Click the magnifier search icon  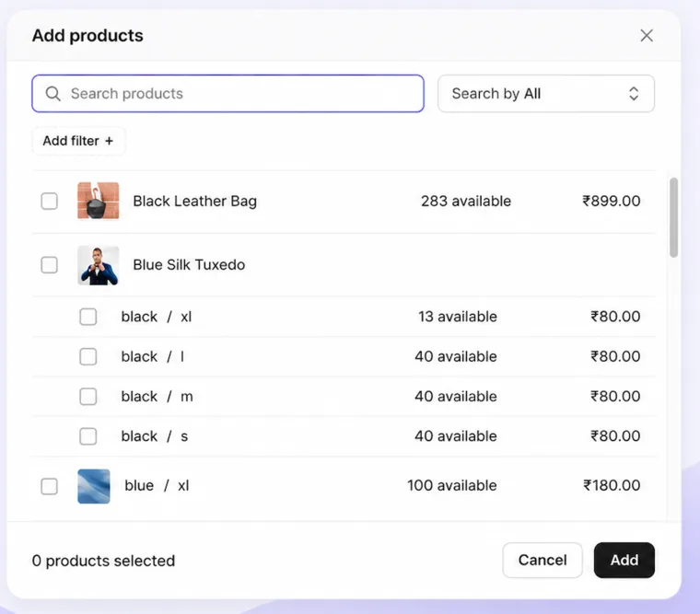click(x=53, y=94)
